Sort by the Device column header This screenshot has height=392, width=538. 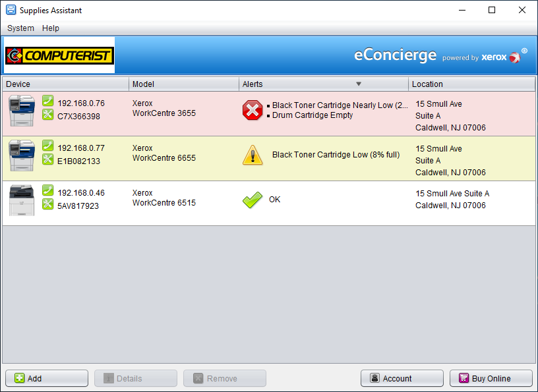click(x=65, y=84)
